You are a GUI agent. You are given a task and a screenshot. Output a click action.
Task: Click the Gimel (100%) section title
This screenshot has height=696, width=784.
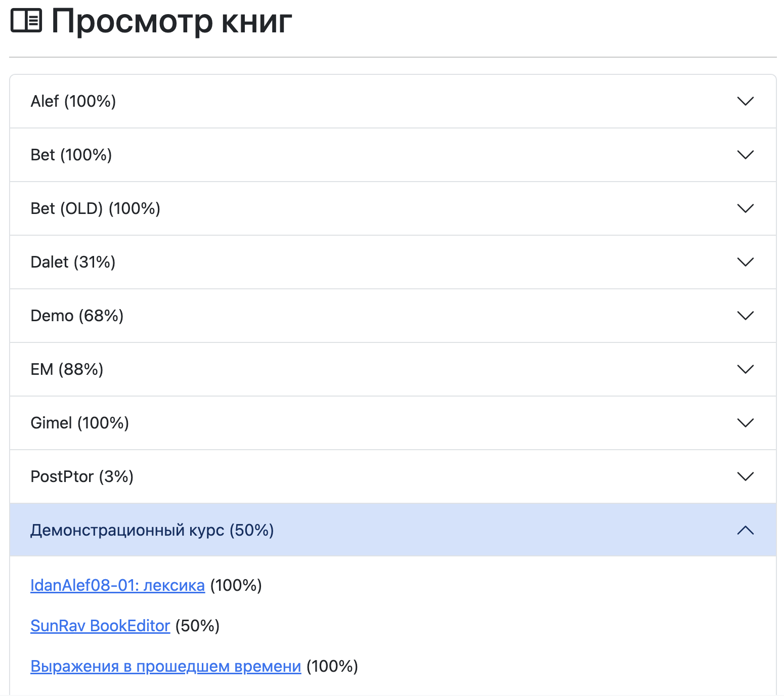(80, 423)
